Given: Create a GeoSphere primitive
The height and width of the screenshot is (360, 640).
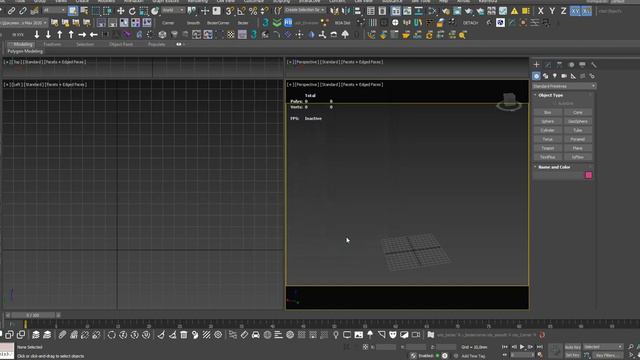Looking at the screenshot, I should (x=578, y=121).
